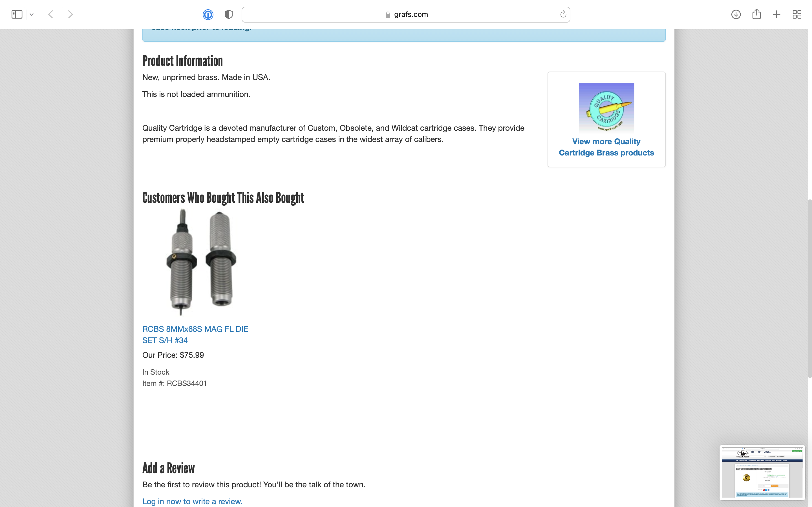Click Log in now to write a review
The width and height of the screenshot is (812, 507).
192,501
